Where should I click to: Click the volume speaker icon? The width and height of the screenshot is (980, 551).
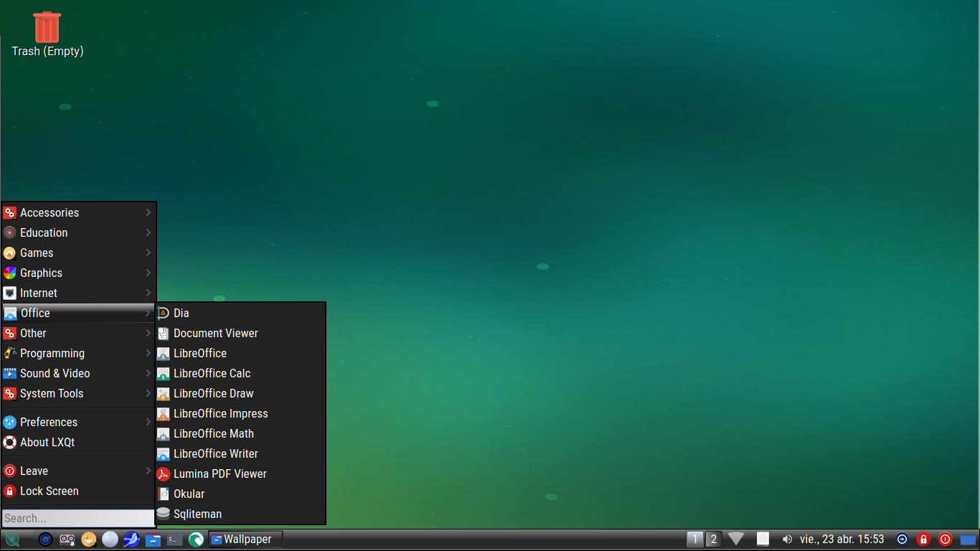[787, 539]
